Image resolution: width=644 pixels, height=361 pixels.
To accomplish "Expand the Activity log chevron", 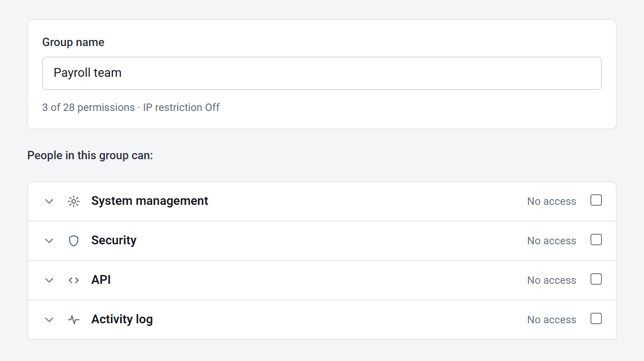I will click(49, 320).
